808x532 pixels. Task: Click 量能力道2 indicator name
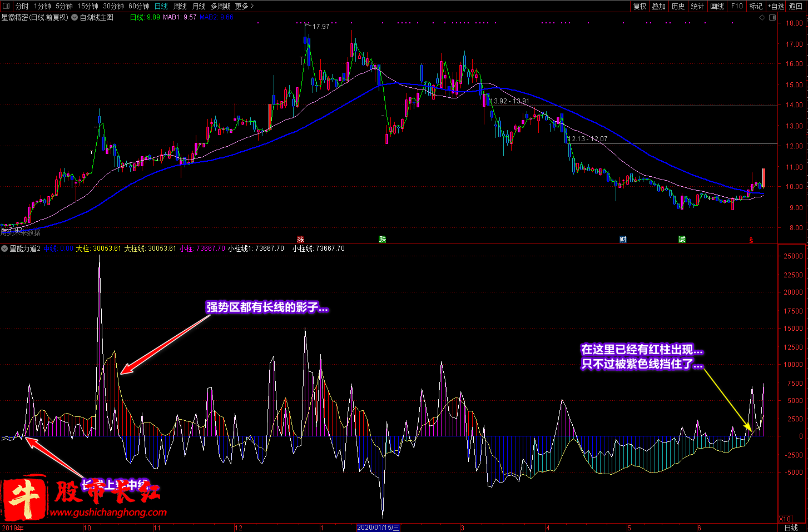click(25, 248)
